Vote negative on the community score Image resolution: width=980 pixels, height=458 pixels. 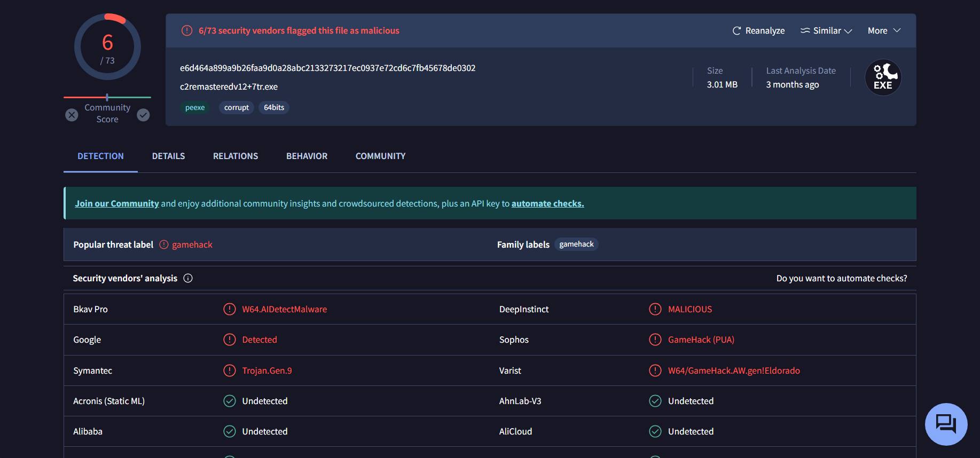[72, 115]
